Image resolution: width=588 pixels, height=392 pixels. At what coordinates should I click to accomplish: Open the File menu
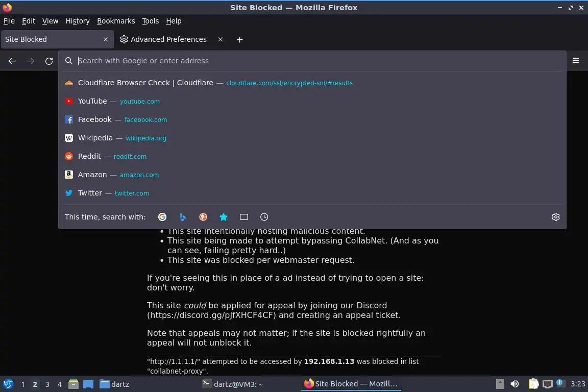(x=9, y=21)
